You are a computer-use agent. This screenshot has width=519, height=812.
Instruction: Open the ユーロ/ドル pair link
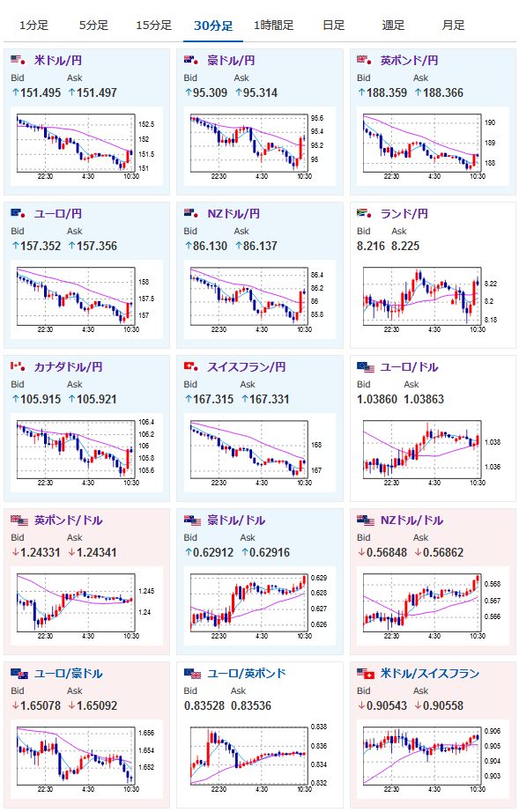click(409, 366)
